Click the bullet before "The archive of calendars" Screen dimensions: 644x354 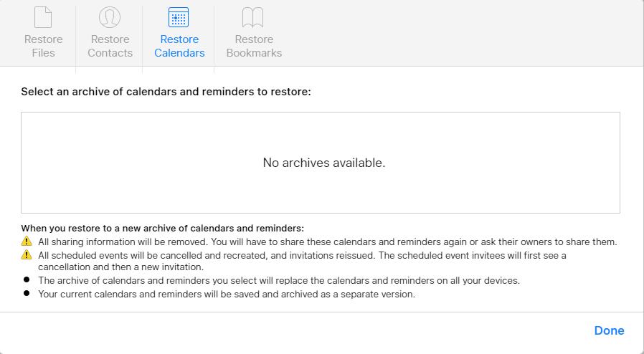click(x=27, y=279)
